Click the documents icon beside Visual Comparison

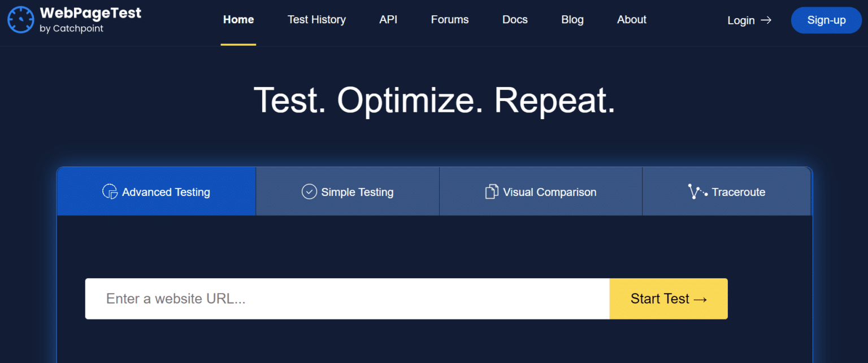(492, 192)
